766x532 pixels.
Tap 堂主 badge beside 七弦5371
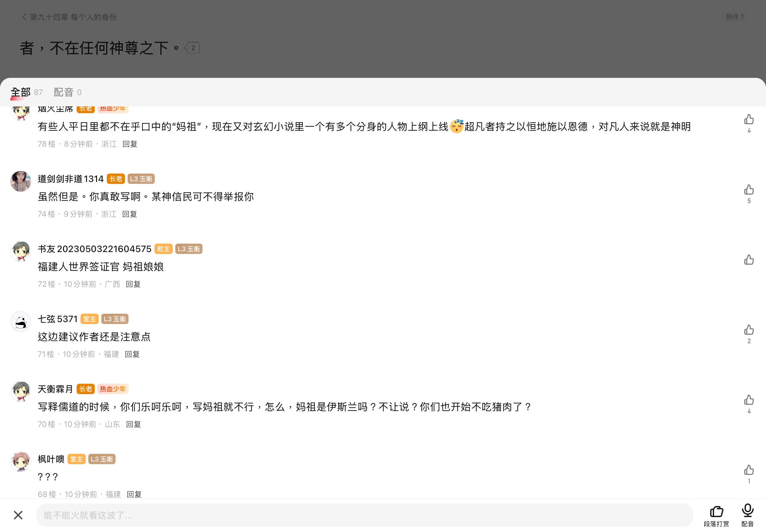point(89,319)
